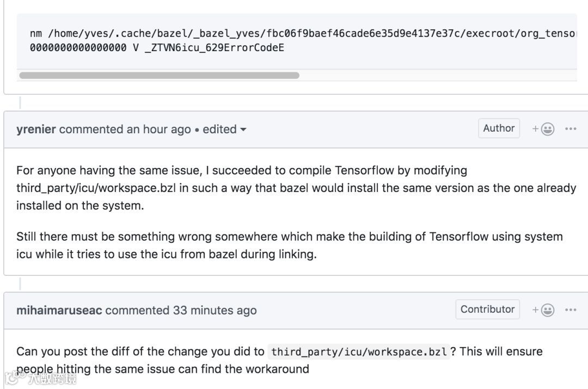This screenshot has width=588, height=389.
Task: Expand the "edited" history dropdown
Action: [225, 129]
